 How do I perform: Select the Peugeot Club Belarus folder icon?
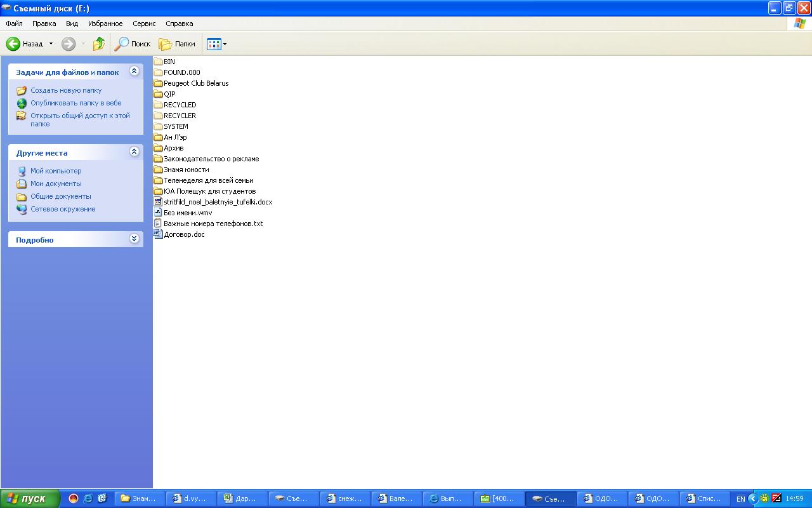coord(159,83)
